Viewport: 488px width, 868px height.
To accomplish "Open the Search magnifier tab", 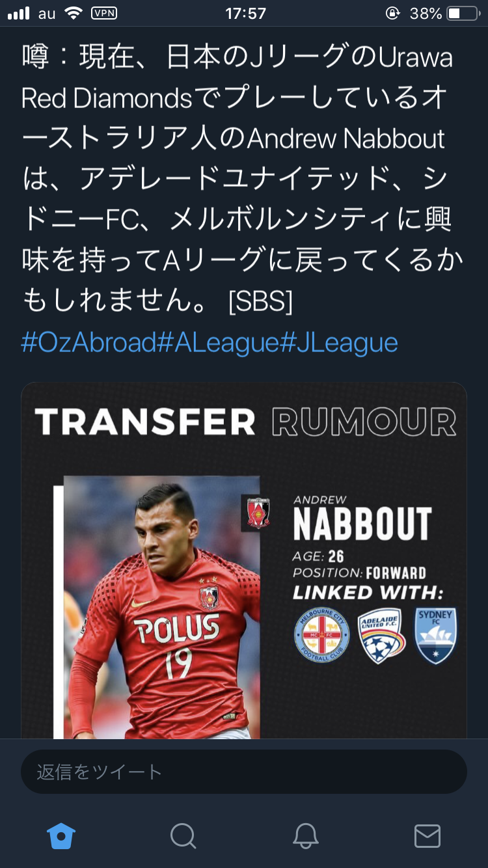I will click(183, 835).
